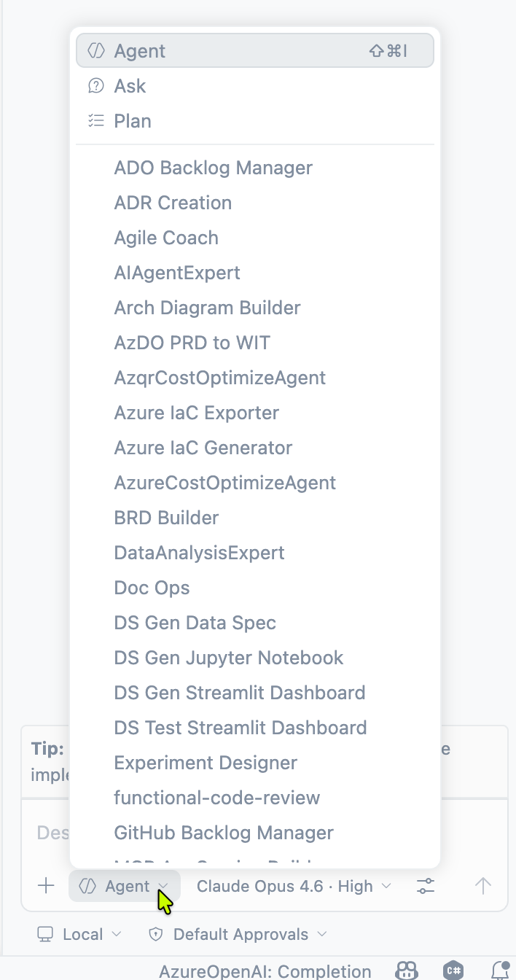Expand the Default Approvals dropdown
Screen dimensions: 516x980
tap(238, 934)
